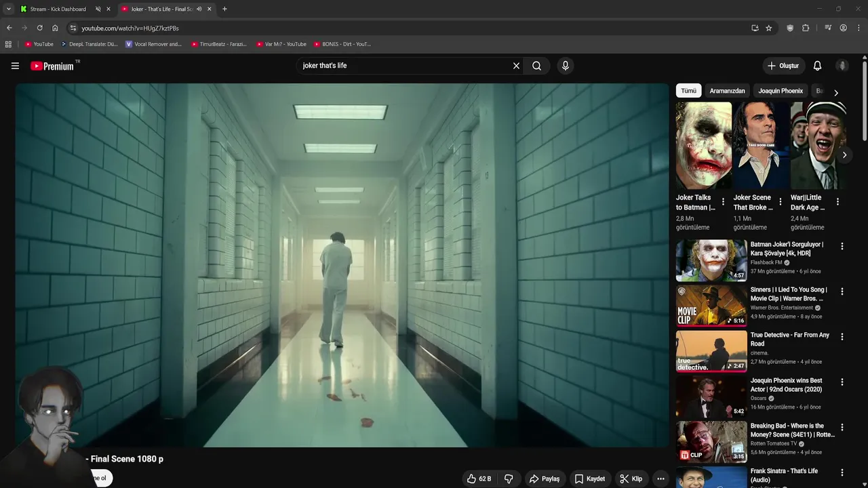Viewport: 868px width, 488px height.
Task: Open the extensions puzzle icon
Action: coord(806,28)
